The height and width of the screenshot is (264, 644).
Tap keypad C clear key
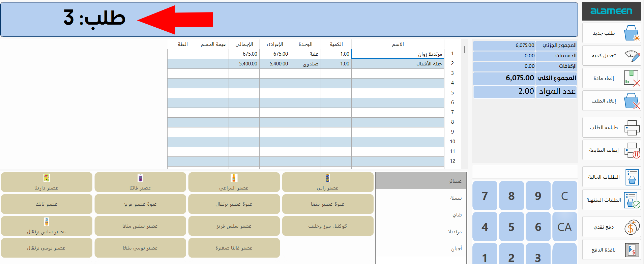[565, 196]
